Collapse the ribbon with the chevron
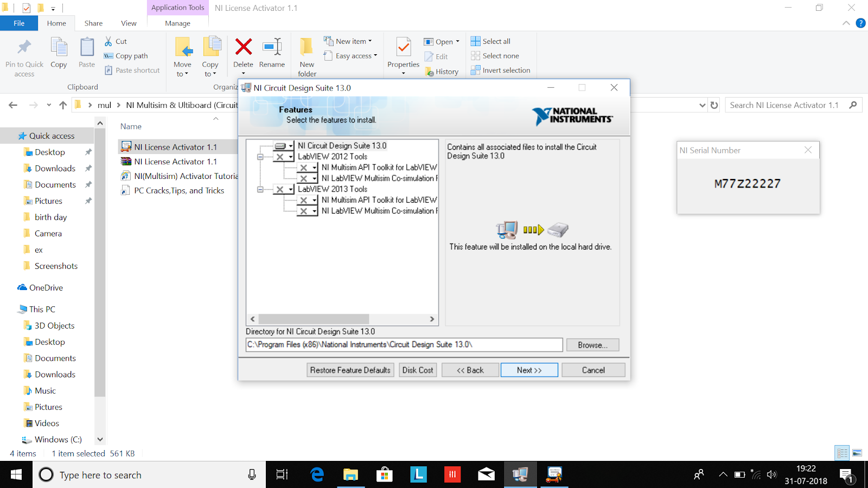 click(846, 23)
